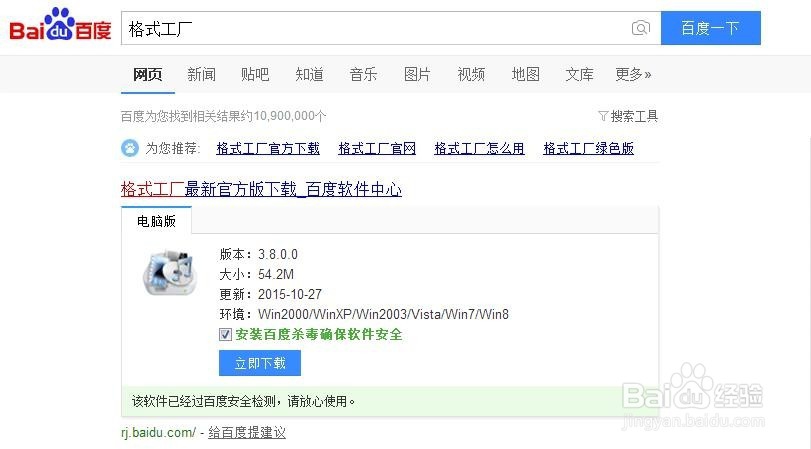Viewport: 811px width, 449px height.
Task: Click size text 54.2M
Action: [x=276, y=274]
